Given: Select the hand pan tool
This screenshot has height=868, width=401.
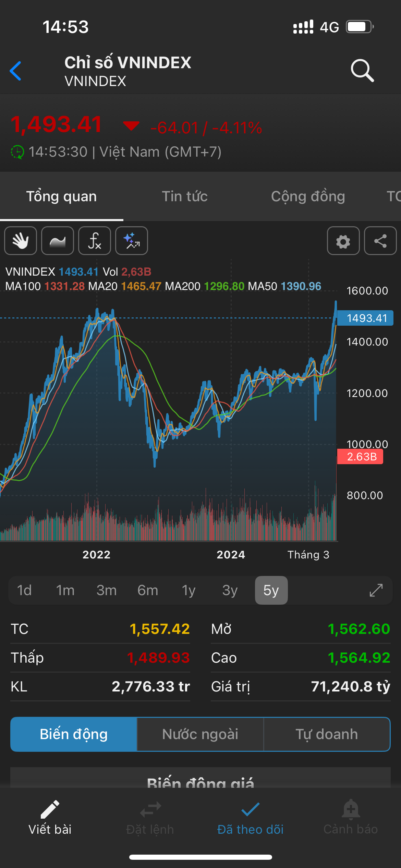Looking at the screenshot, I should click(x=21, y=241).
